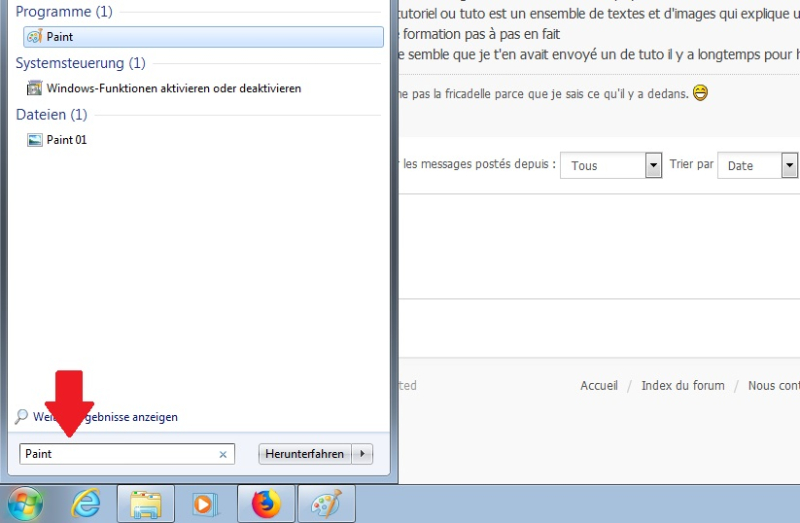Clear the search box with X
Screen dimensions: 800x523
(223, 455)
